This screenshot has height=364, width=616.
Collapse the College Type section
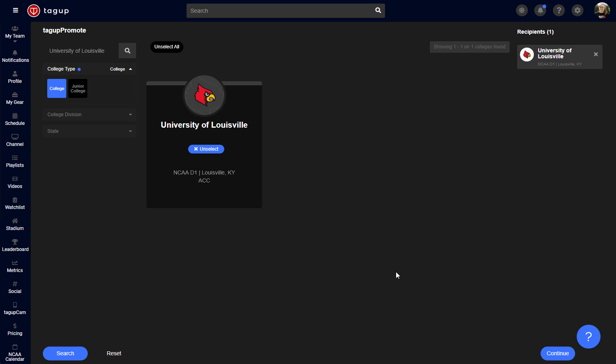[x=130, y=69]
